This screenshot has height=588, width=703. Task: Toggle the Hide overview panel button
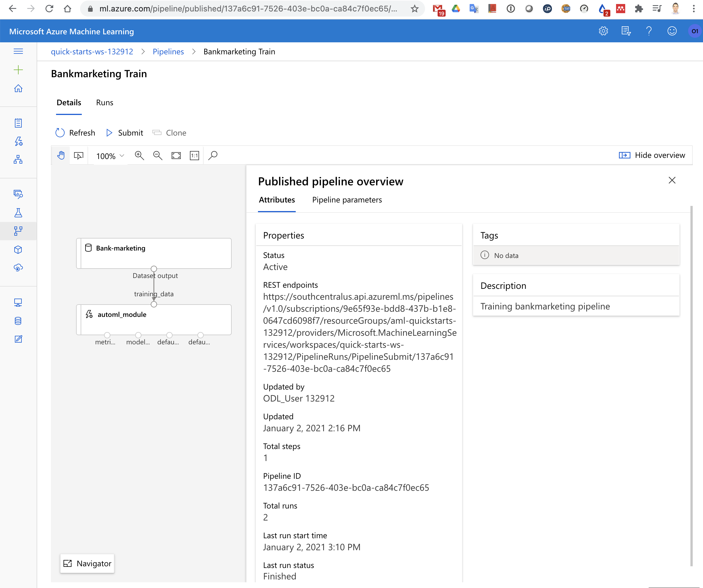pos(652,155)
